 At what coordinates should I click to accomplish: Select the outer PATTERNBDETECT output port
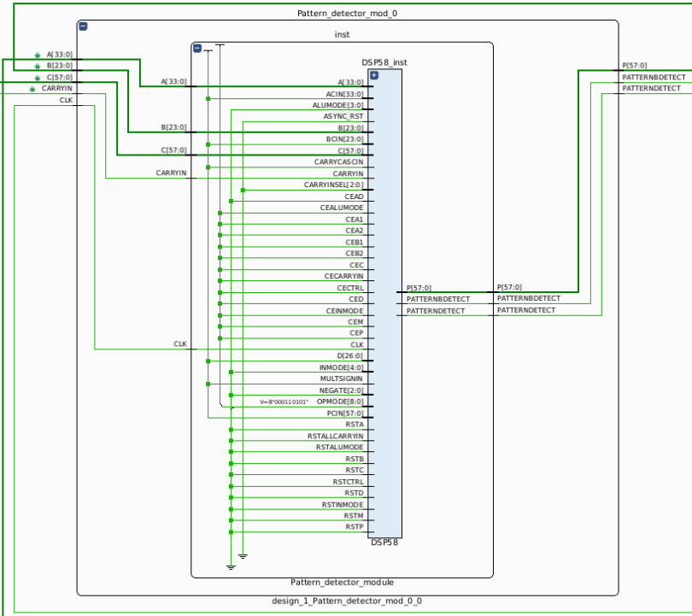(654, 77)
